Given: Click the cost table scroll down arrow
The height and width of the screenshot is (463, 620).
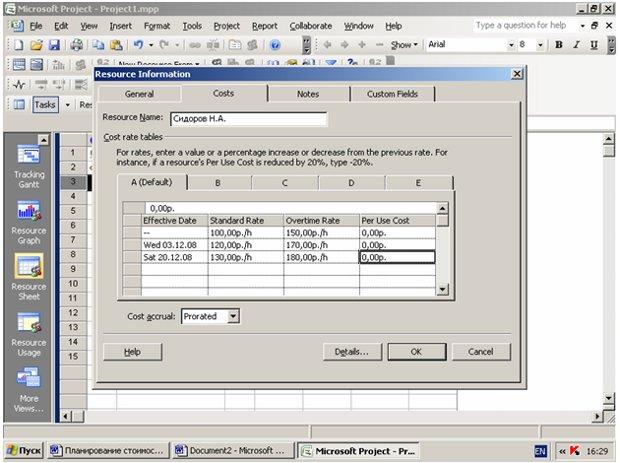Looking at the screenshot, I should tap(442, 289).
